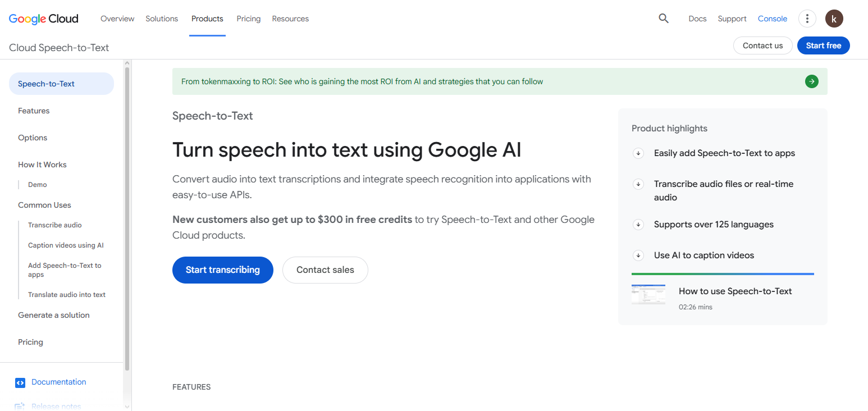The image size is (868, 411).
Task: Open Add Speech-to-Text to apps sub-item
Action: (65, 270)
